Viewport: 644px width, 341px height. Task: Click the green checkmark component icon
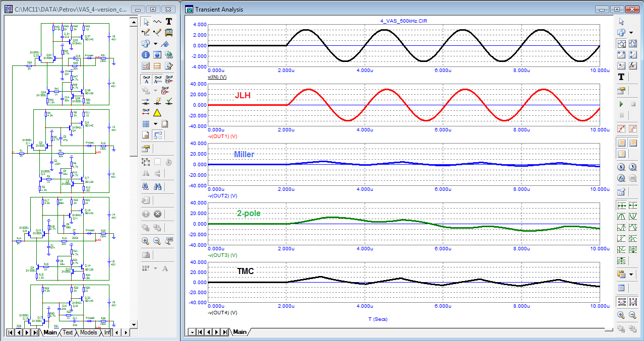[169, 101]
